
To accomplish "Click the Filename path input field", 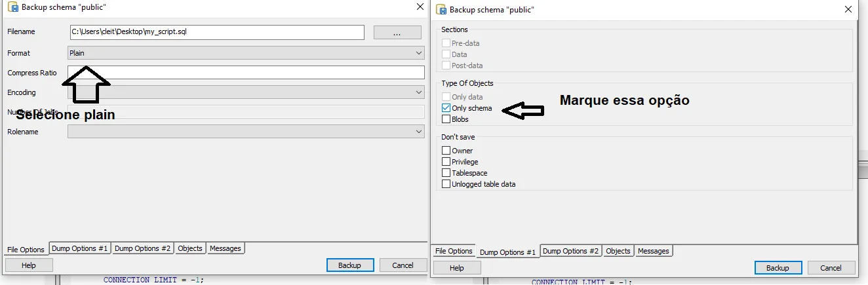I will coord(217,32).
